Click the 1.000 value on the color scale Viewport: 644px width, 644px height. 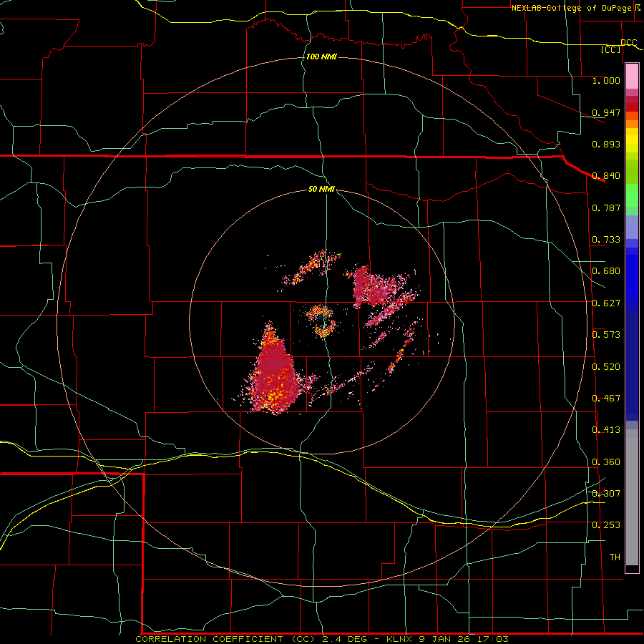[606, 80]
